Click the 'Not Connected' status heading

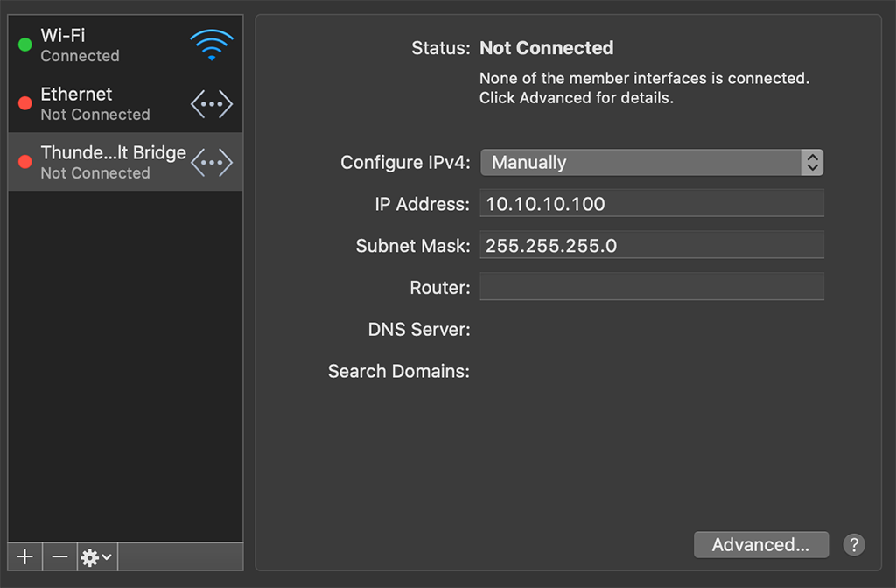click(546, 48)
